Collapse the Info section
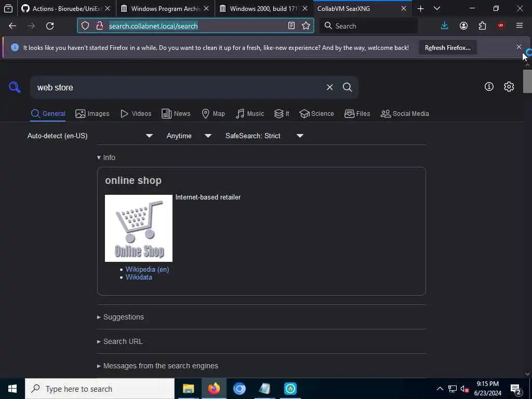 pos(106,157)
